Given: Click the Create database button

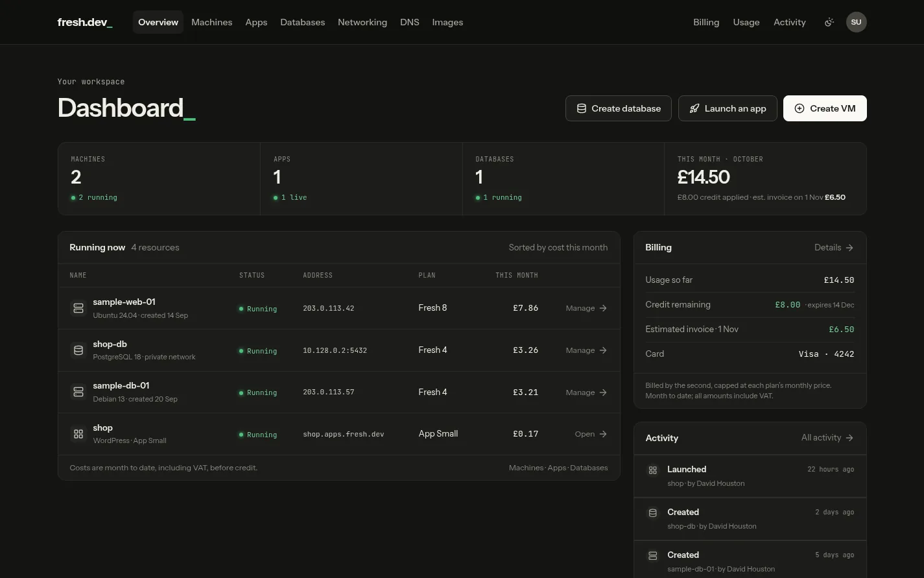Looking at the screenshot, I should pos(619,108).
